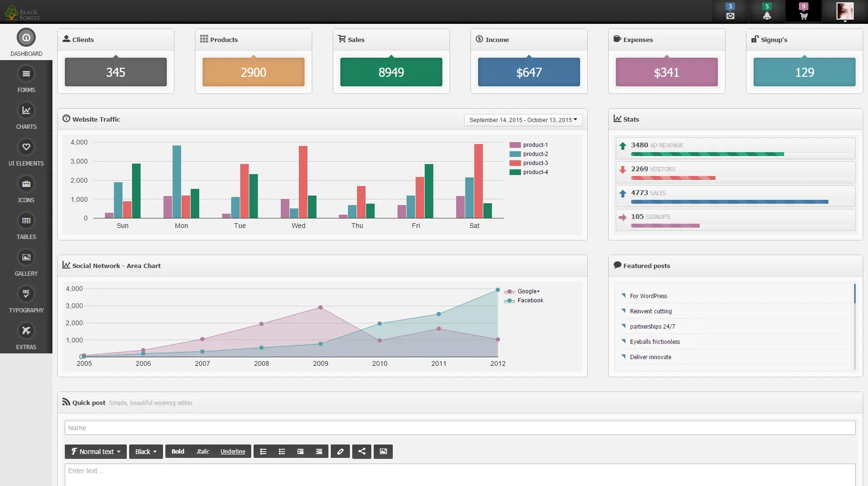Screen dimensions: 868x486
Task: Toggle Facebook series in area chart legend
Action: tap(524, 300)
